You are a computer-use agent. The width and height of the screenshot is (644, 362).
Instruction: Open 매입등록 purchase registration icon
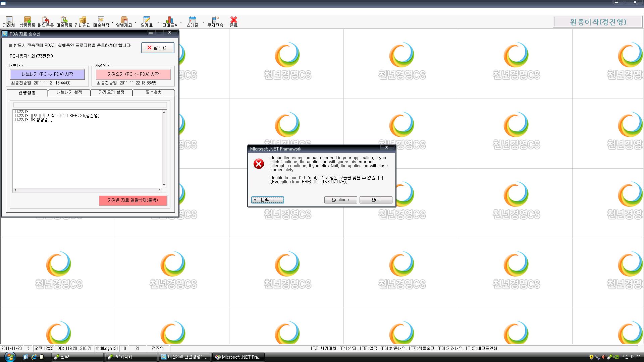point(46,22)
